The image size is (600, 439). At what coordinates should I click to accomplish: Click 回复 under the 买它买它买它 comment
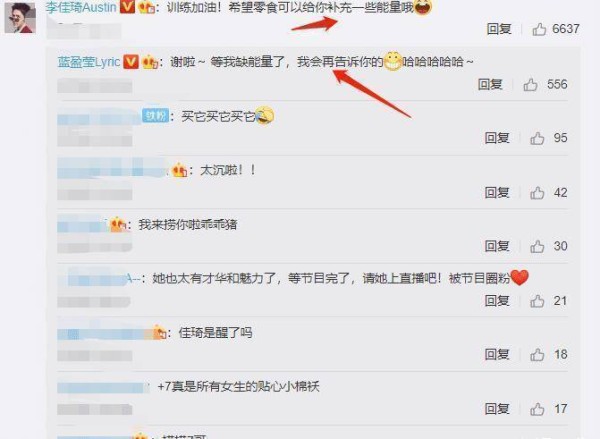[497, 138]
